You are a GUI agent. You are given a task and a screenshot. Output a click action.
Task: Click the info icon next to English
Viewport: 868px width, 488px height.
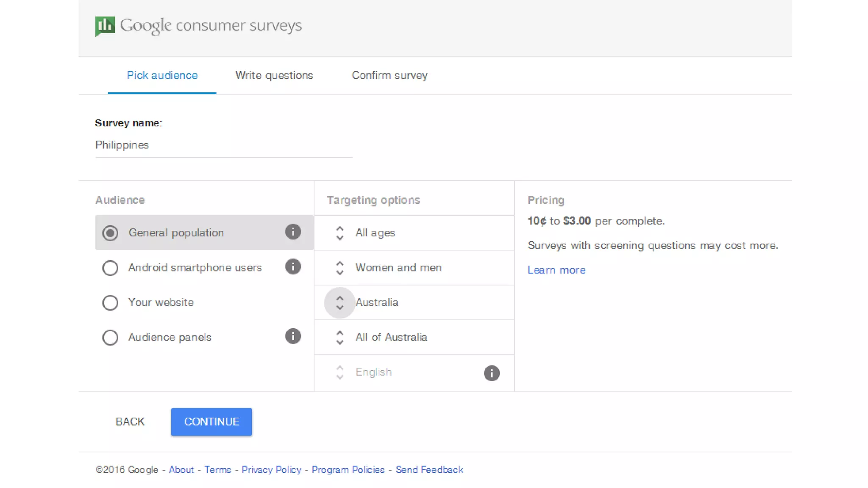[491, 373]
